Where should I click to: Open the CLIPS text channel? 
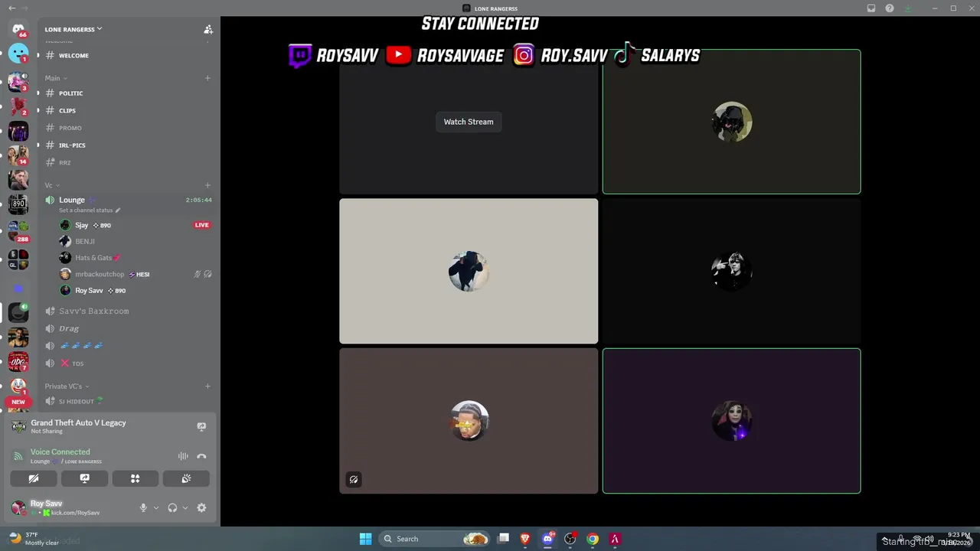click(128, 110)
